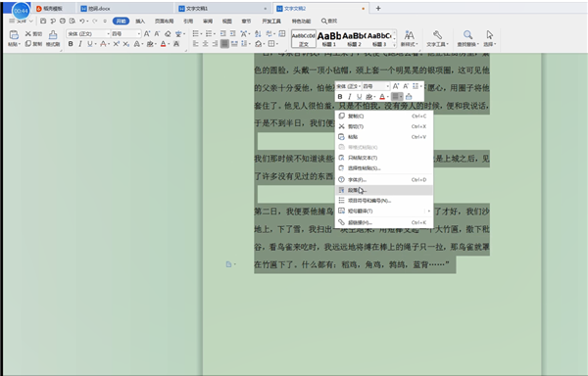
Task: Click the Print Preview icon
Action: pyautogui.click(x=73, y=21)
